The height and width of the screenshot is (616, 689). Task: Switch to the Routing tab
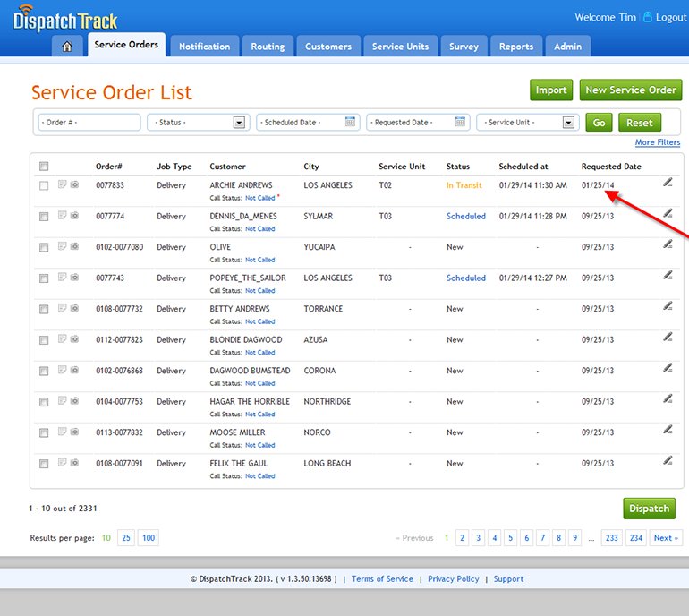[x=268, y=47]
